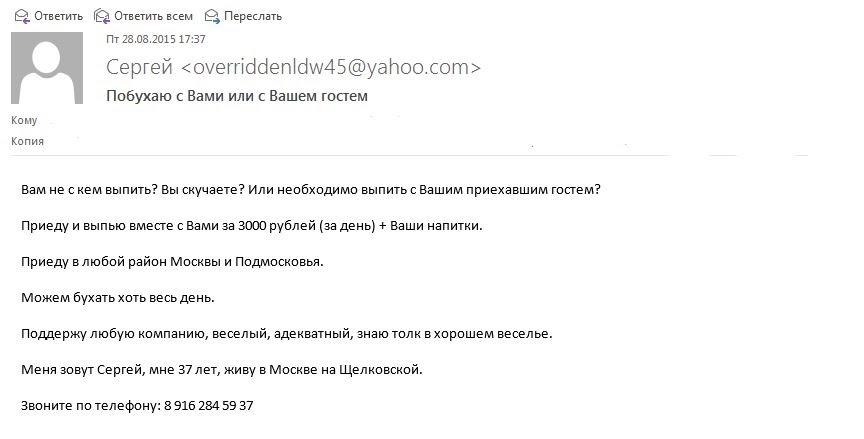Click the Копия field label

[x=28, y=141]
